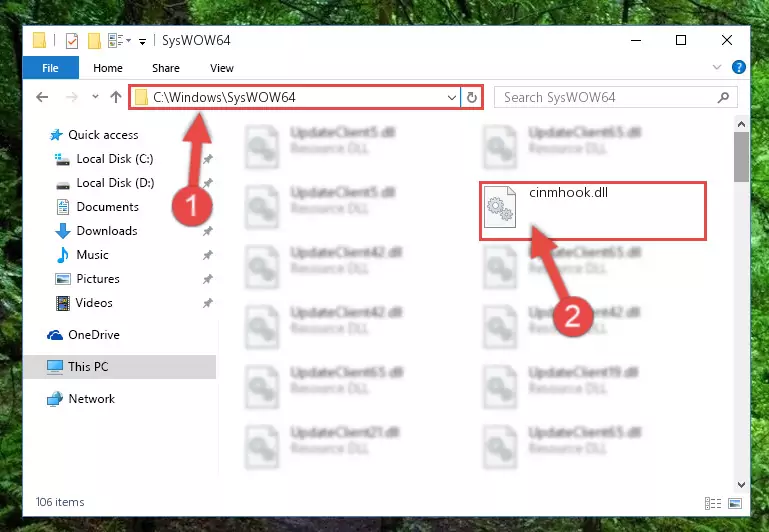
Task: Open the blue Help question mark icon
Action: (739, 67)
